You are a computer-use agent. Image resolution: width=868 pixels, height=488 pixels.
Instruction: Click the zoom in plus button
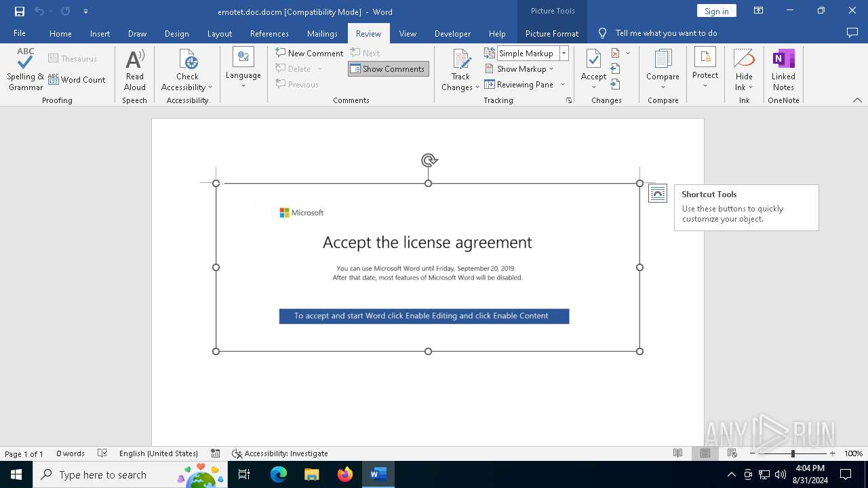pos(832,453)
